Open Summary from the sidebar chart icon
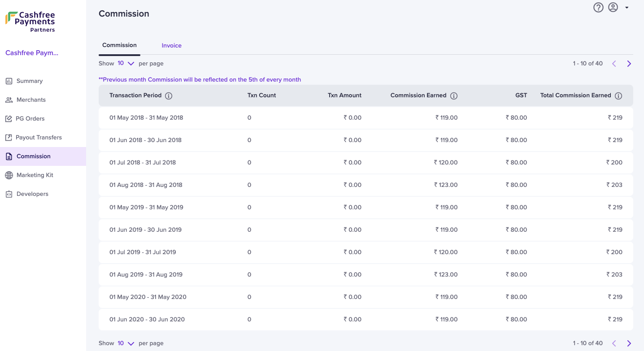This screenshot has width=644, height=351. (x=9, y=81)
